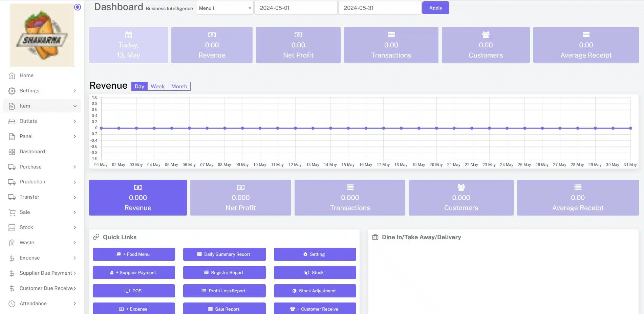Select the lower Average Receipt card

click(x=578, y=198)
